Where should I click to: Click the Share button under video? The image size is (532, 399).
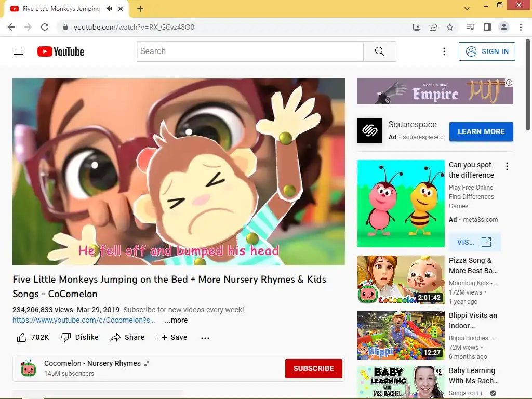point(128,337)
